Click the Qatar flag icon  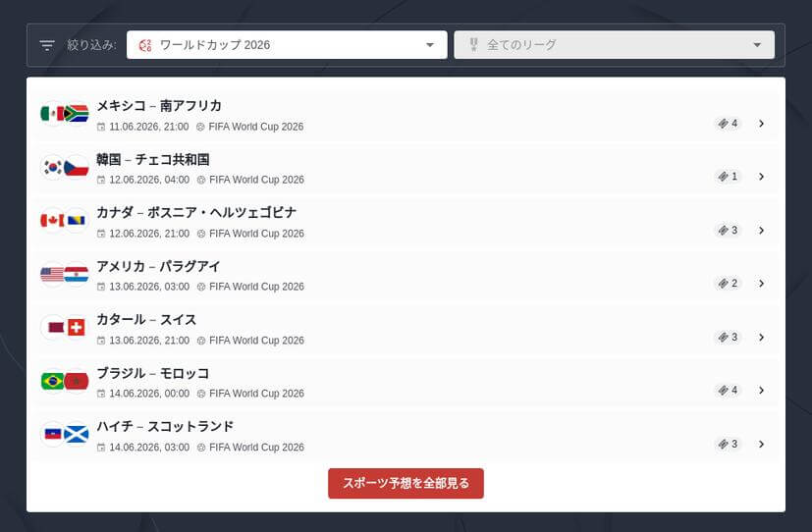[x=52, y=327]
